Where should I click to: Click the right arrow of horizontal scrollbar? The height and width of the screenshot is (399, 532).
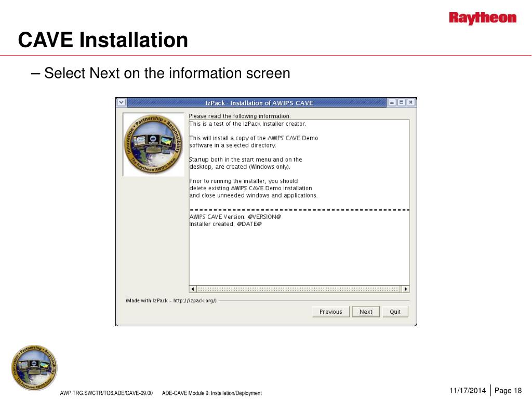pyautogui.click(x=405, y=289)
